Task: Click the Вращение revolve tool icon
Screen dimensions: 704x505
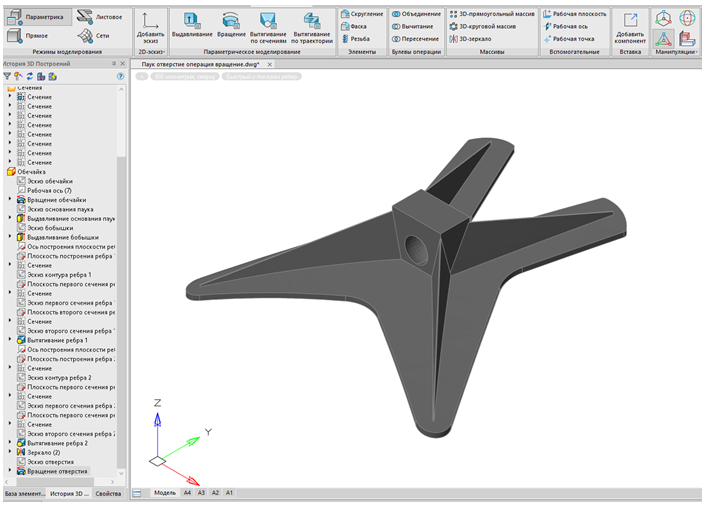Action: coord(231,26)
